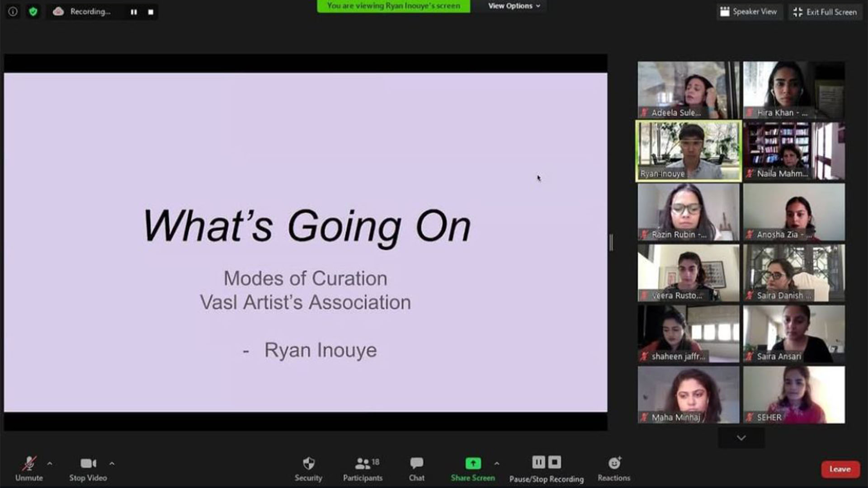Click the pause icon above Pause/Stop Recording
Viewport: 868px width, 488px height.
pyautogui.click(x=538, y=462)
